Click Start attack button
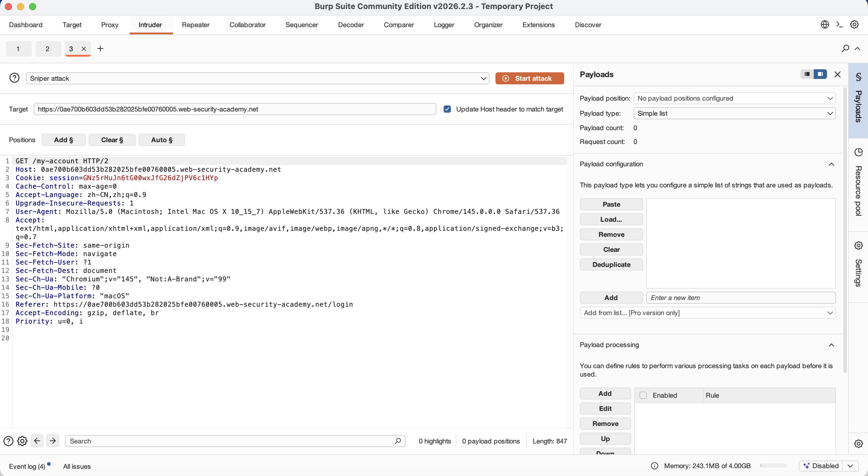Image resolution: width=868 pixels, height=476 pixels. pyautogui.click(x=530, y=79)
